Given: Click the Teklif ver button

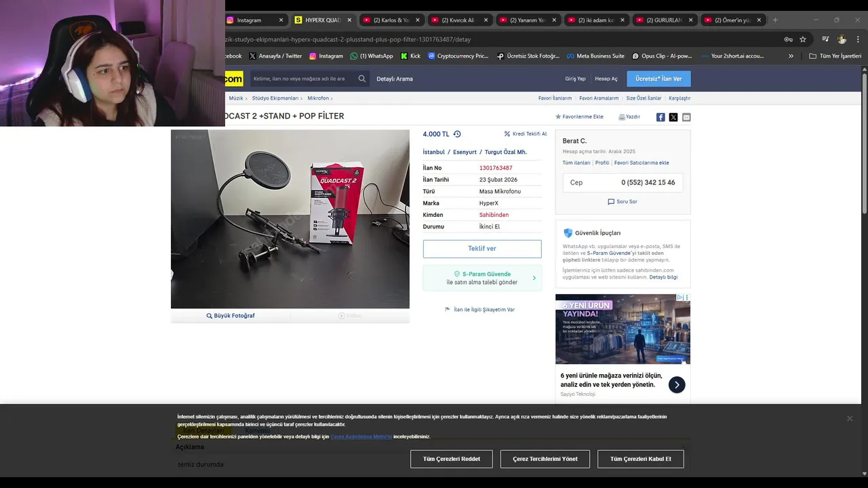Looking at the screenshot, I should coord(482,249).
